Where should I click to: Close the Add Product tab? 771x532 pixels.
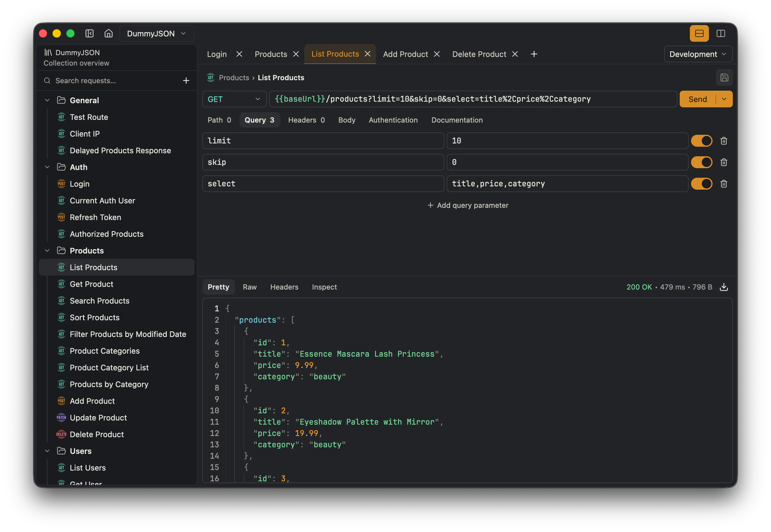click(437, 54)
